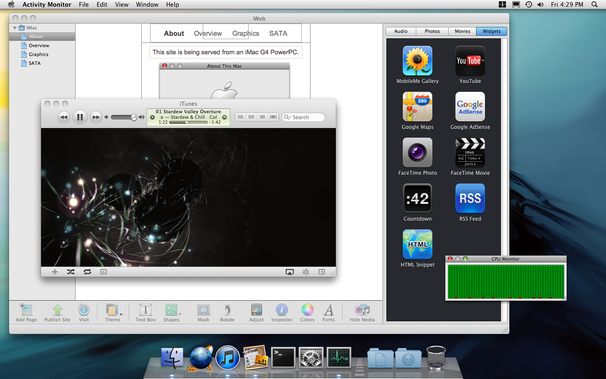Select the About page in sidebar
This screenshot has width=606, height=379.
[43, 37]
